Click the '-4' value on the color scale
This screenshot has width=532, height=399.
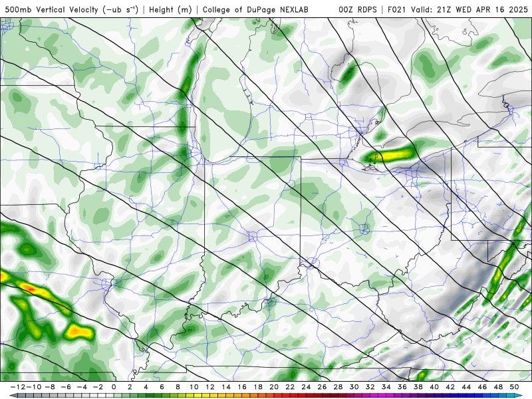click(x=81, y=387)
